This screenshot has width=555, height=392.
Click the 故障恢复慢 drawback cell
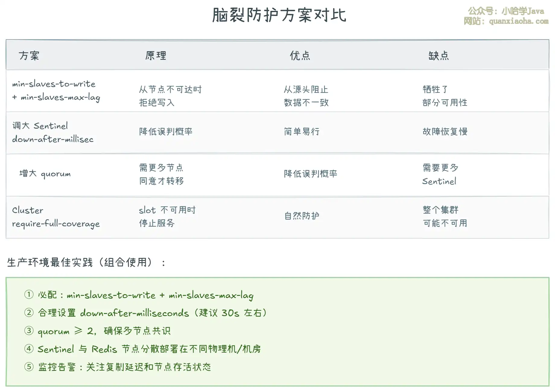[x=445, y=132]
